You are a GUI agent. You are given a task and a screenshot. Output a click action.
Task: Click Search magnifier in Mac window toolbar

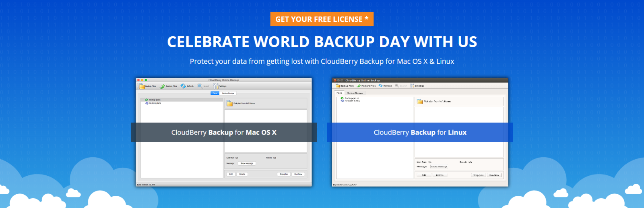[200, 86]
